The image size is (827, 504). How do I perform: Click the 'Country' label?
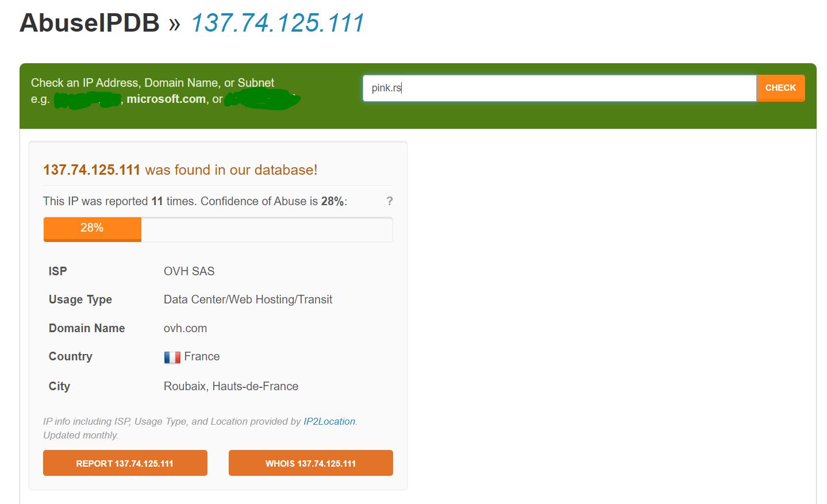point(70,356)
